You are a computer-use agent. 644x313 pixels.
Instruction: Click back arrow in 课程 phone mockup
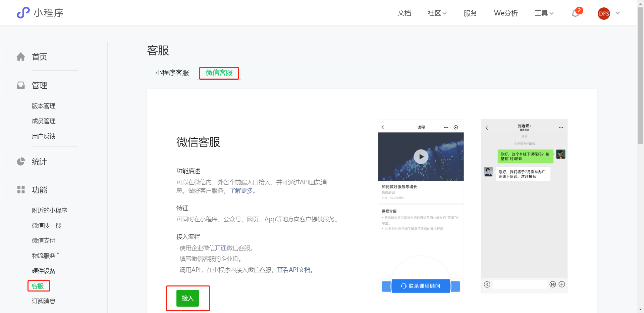click(383, 127)
